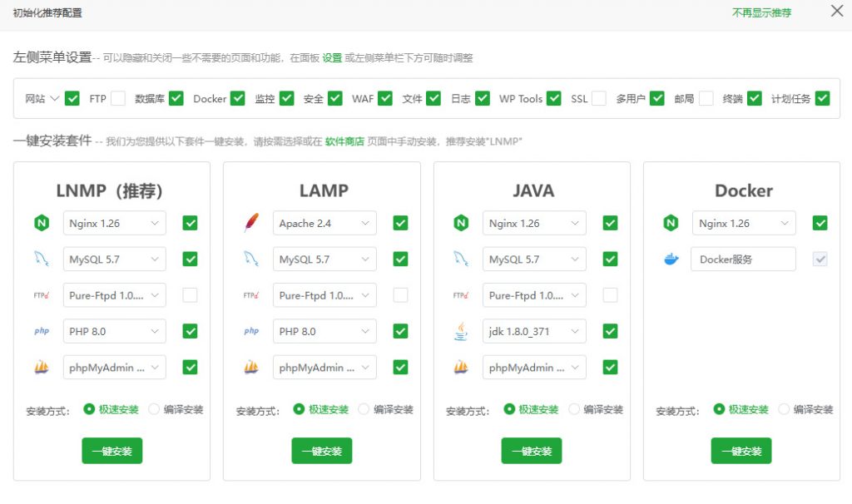Click the WP Tools menu label
This screenshot has height=504, width=852.
(521, 98)
